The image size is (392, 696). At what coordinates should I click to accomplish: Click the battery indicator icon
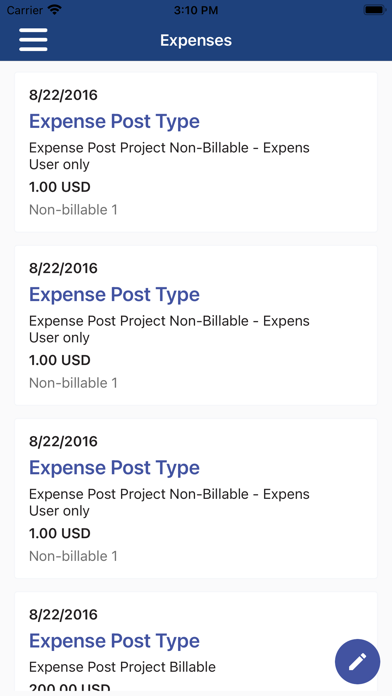click(375, 10)
